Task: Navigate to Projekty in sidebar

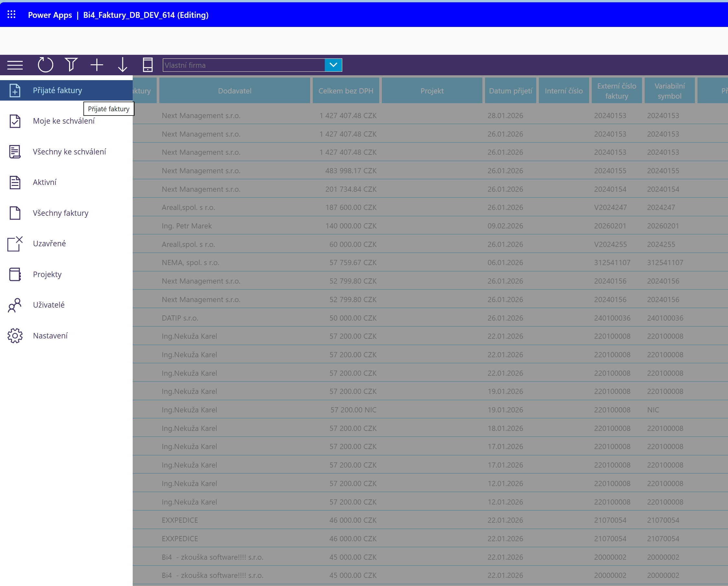Action: pos(47,274)
